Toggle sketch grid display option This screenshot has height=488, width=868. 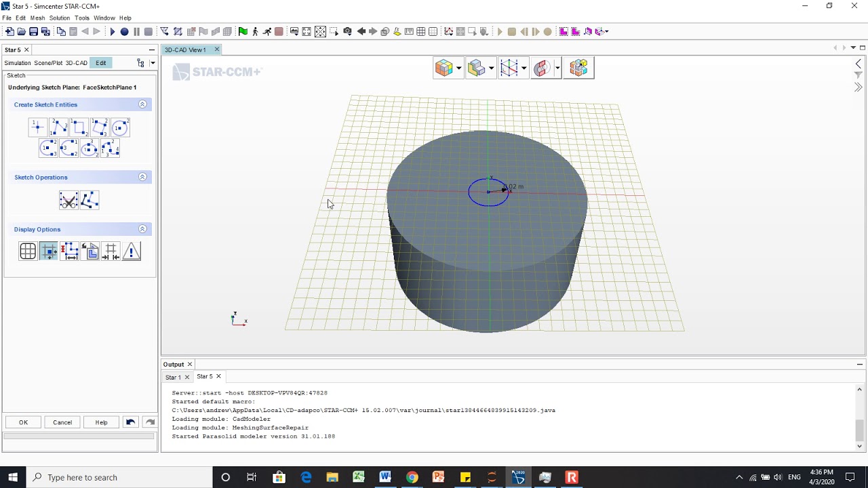28,251
